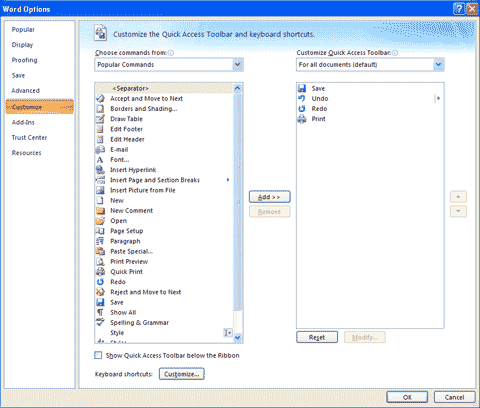Image resolution: width=480 pixels, height=408 pixels.
Task: Select the Customize category
Action: tap(40, 107)
